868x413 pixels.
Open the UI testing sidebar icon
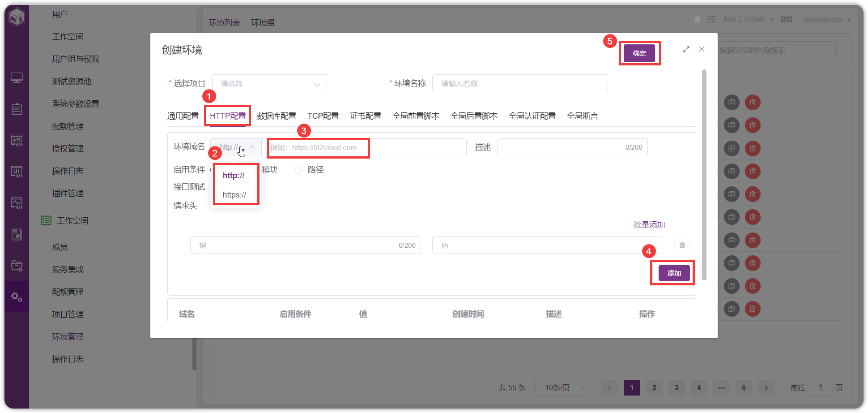17,172
